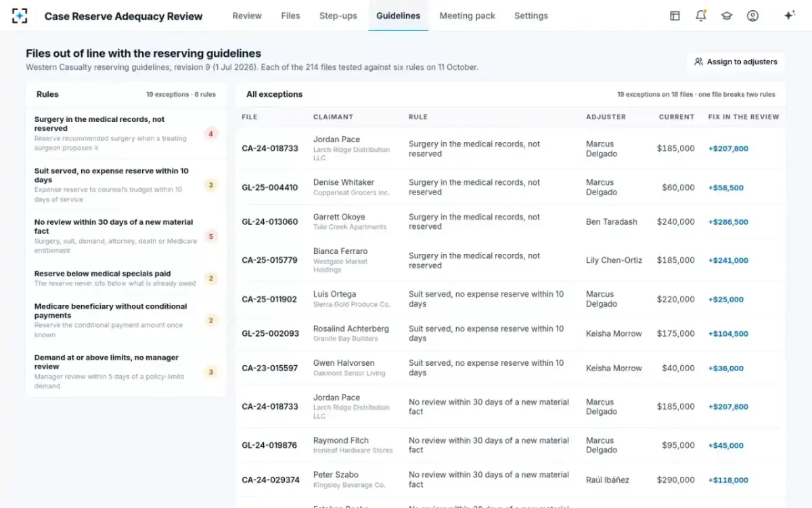Switch to the Step-ups tab
This screenshot has width=812, height=508.
pyautogui.click(x=338, y=16)
